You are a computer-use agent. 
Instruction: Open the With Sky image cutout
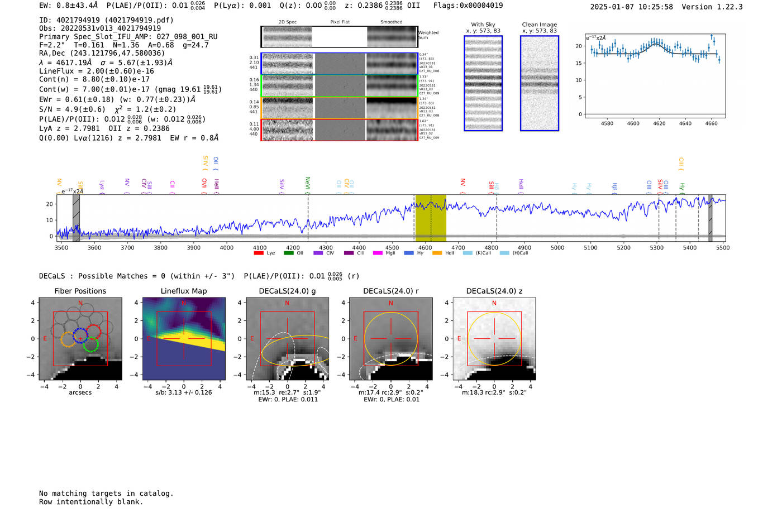(483, 83)
